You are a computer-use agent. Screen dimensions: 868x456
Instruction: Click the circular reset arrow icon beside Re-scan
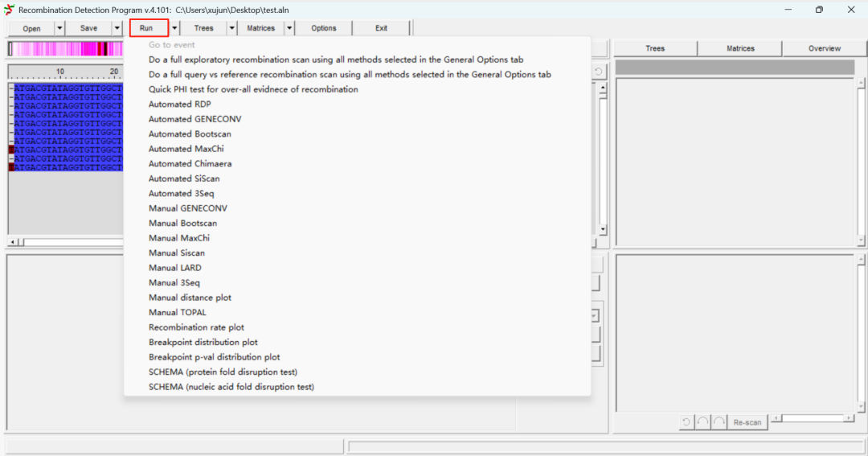coord(686,422)
